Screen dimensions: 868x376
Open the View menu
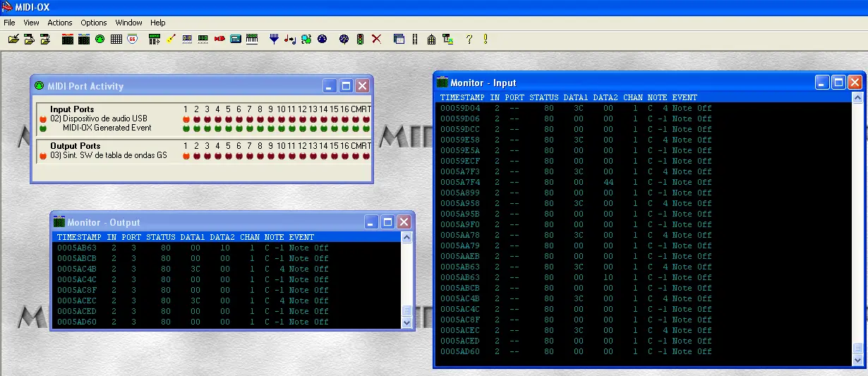pos(31,23)
